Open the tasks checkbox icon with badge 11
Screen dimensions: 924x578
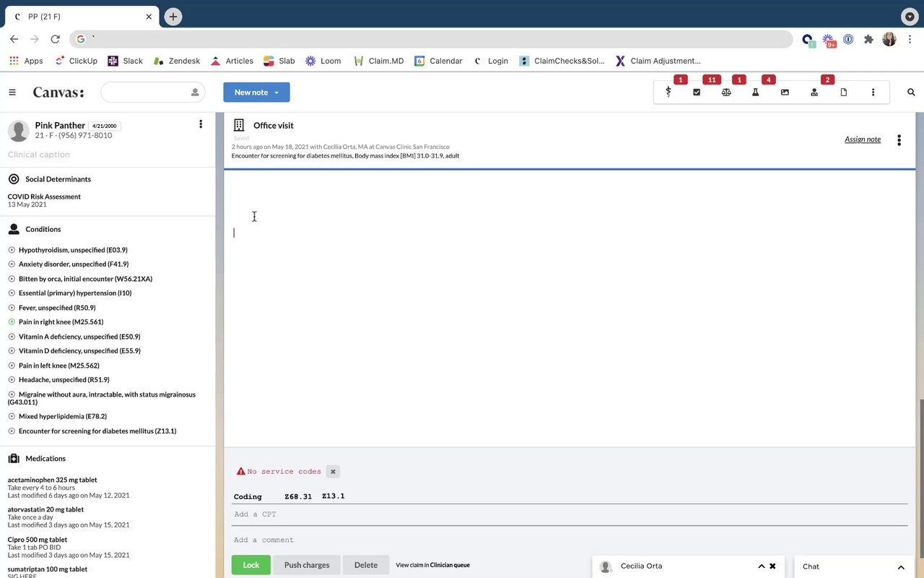(x=697, y=92)
